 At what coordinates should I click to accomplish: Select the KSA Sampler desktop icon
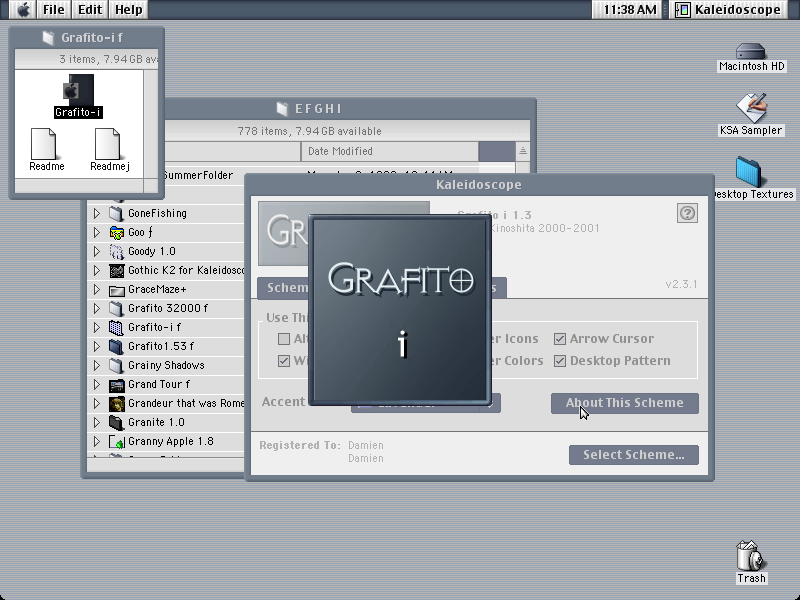pyautogui.click(x=751, y=107)
